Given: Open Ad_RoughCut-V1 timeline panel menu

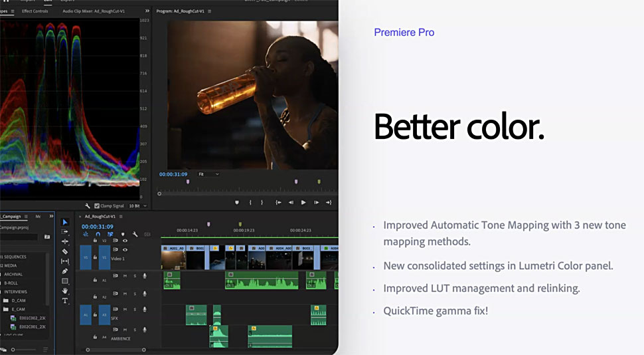Looking at the screenshot, I should [121, 216].
